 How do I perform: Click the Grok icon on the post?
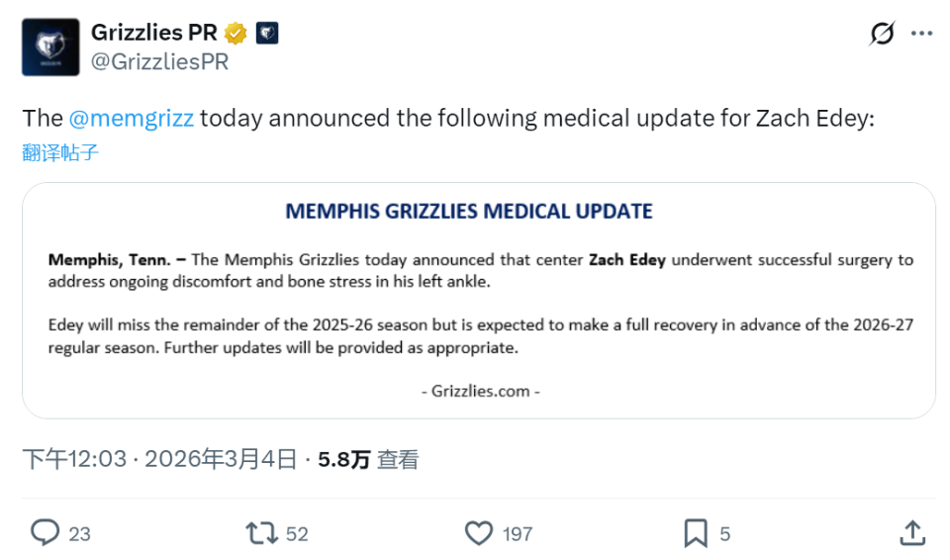pyautogui.click(x=881, y=34)
